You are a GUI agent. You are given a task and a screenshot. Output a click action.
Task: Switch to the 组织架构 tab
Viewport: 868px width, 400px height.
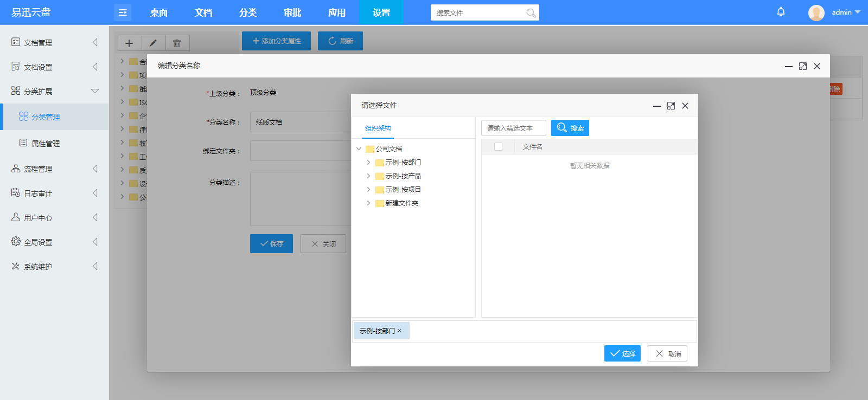click(378, 128)
